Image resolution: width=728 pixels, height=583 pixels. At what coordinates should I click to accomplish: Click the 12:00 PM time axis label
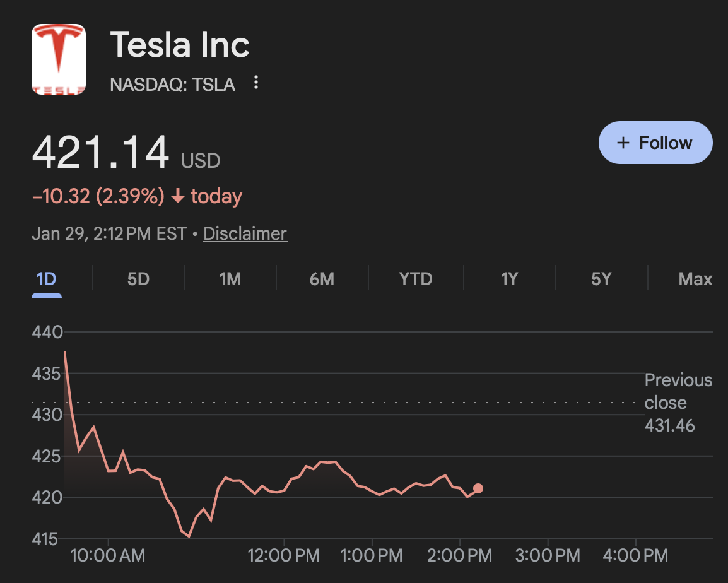click(x=284, y=555)
